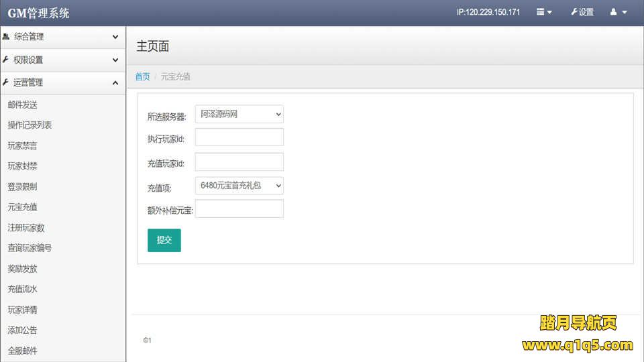Go to 充值流水 in the sidebar

(22, 289)
